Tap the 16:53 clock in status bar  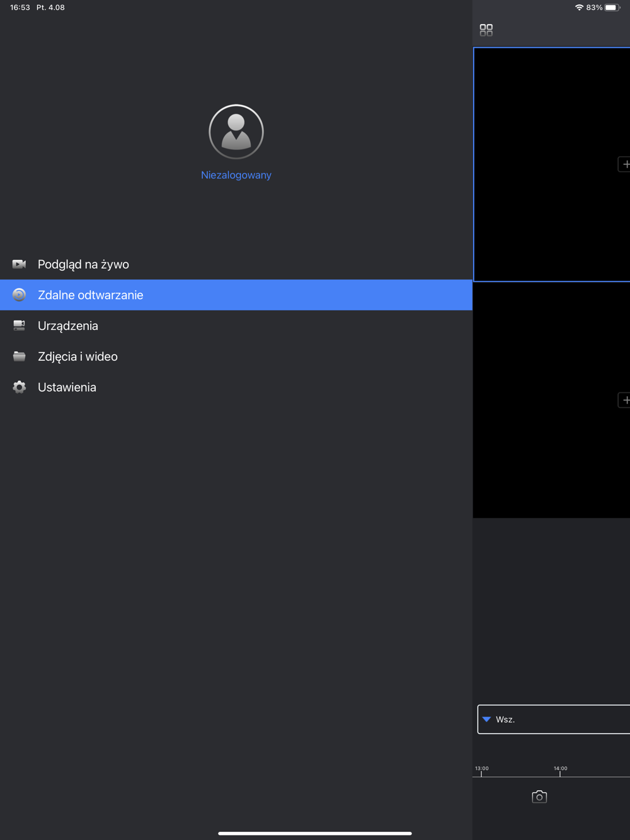coord(20,8)
